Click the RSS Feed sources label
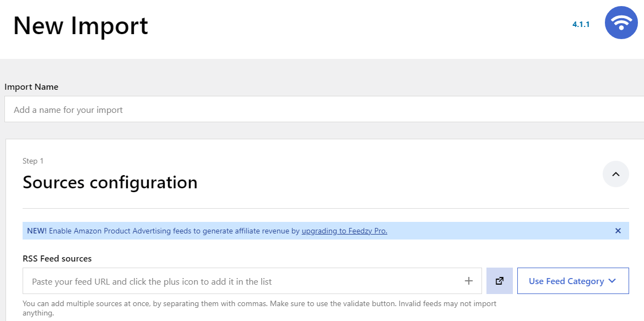The image size is (644, 321). point(57,258)
